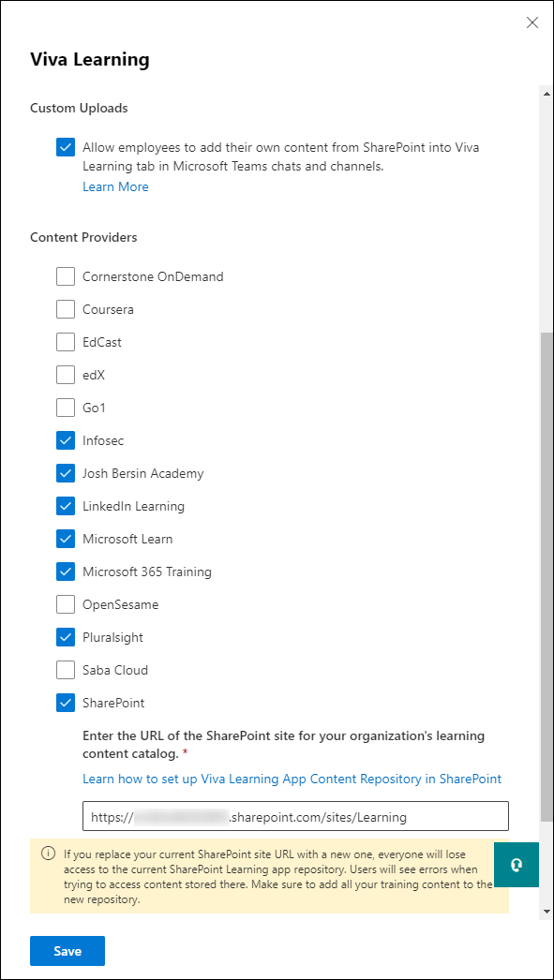Click the scrollbar up arrow
Screen dimensions: 554x980
tap(545, 93)
